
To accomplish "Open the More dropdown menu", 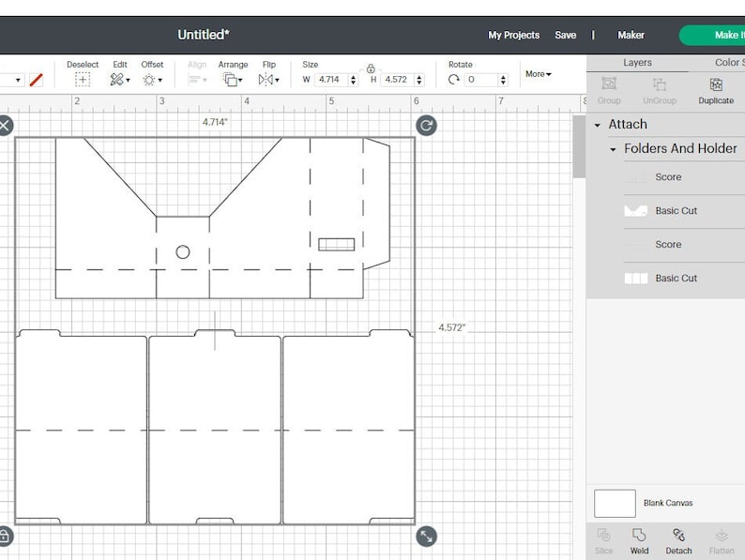I will point(538,74).
